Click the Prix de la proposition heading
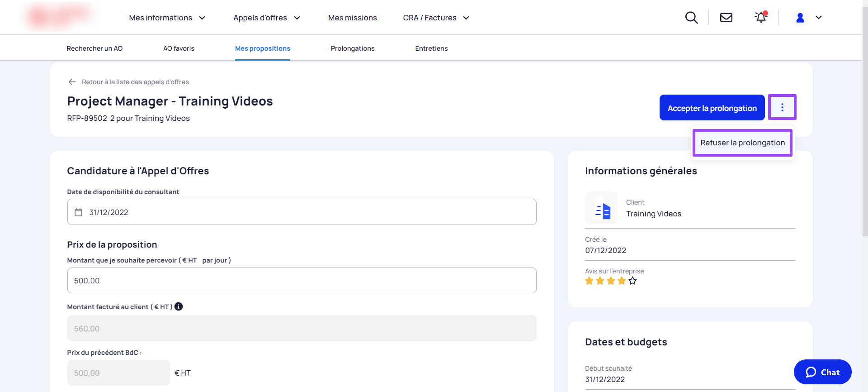868x392 pixels. 112,244
